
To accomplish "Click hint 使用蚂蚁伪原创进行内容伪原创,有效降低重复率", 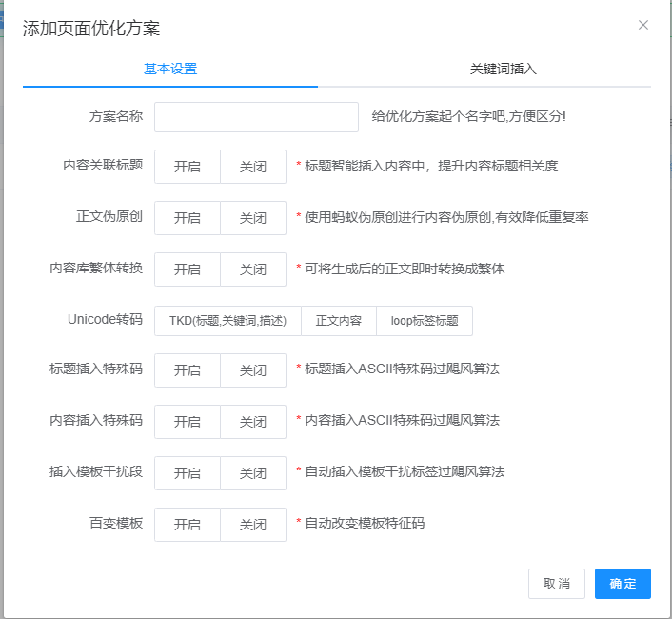I will click(446, 217).
